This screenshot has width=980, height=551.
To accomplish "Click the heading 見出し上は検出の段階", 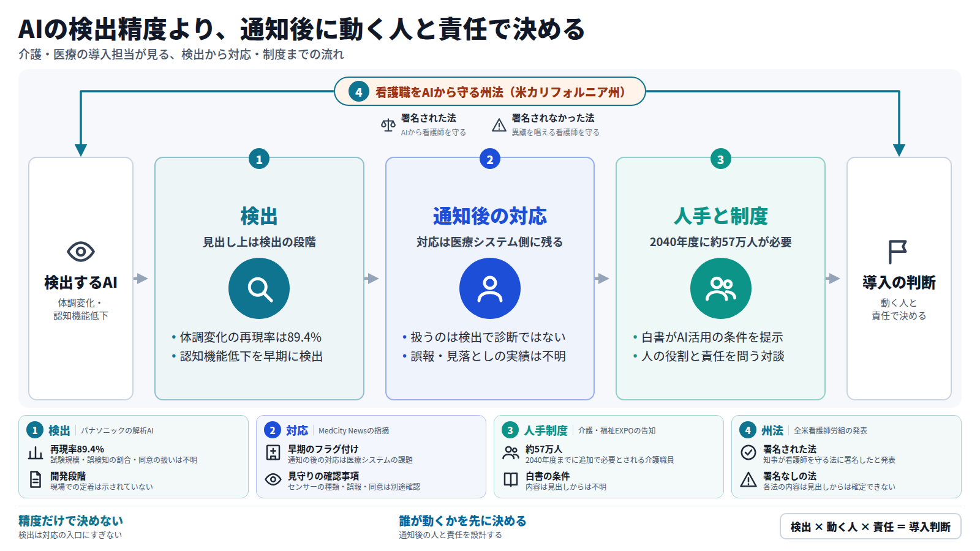I will point(259,242).
